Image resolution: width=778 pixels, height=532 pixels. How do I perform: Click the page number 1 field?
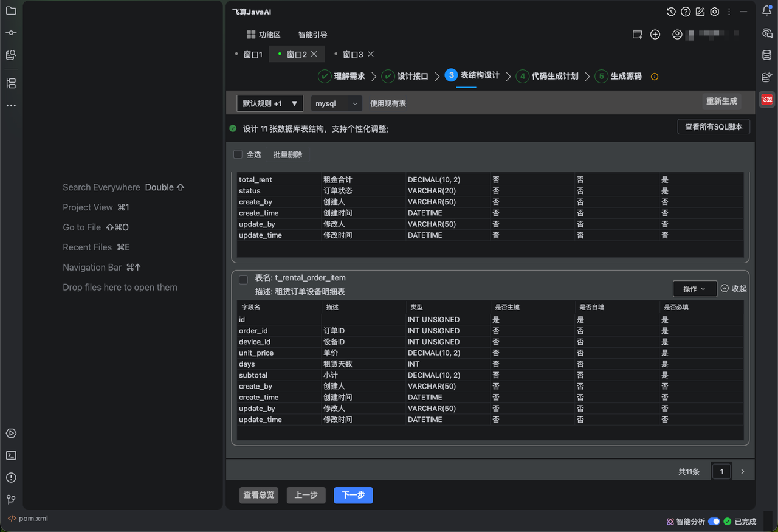[x=721, y=471]
